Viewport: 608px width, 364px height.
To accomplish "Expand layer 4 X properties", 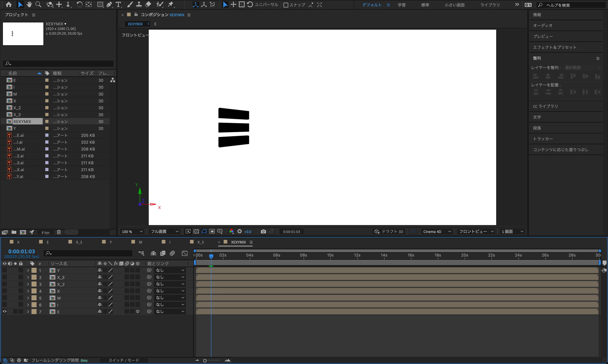I will coord(28,291).
